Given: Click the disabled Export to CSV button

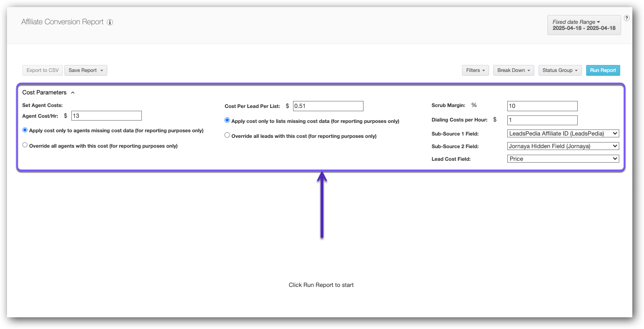Looking at the screenshot, I should [42, 70].
